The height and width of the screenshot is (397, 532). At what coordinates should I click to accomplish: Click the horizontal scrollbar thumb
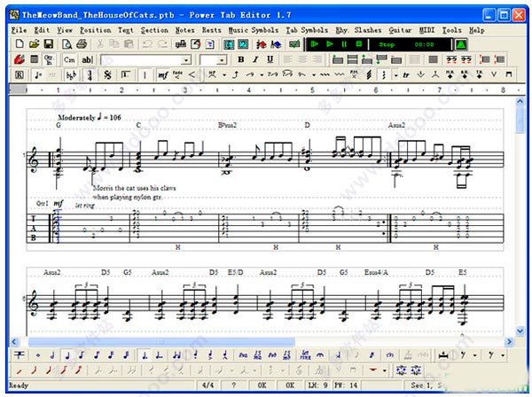tap(161, 341)
